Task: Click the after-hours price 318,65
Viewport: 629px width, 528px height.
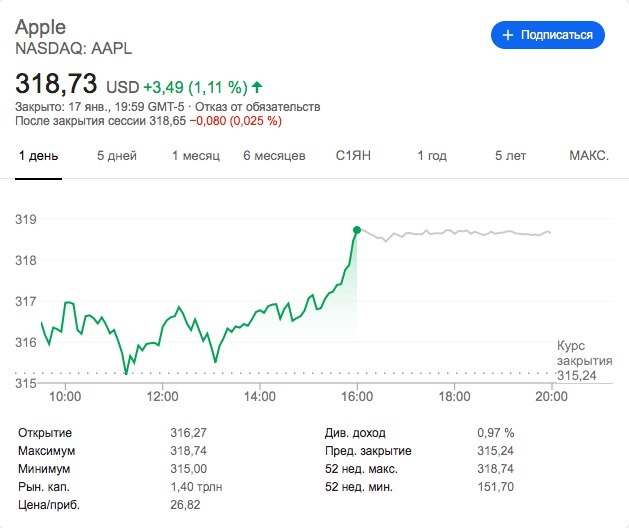Action: (x=168, y=121)
